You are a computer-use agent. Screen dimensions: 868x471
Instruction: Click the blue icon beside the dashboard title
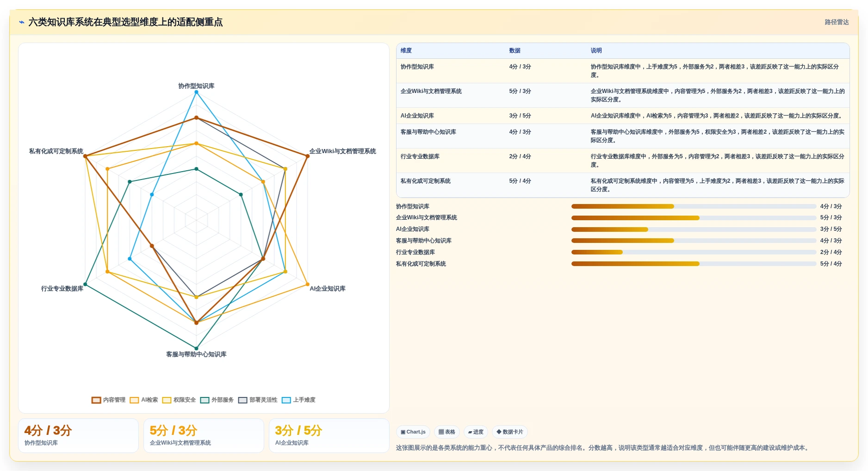click(x=22, y=22)
